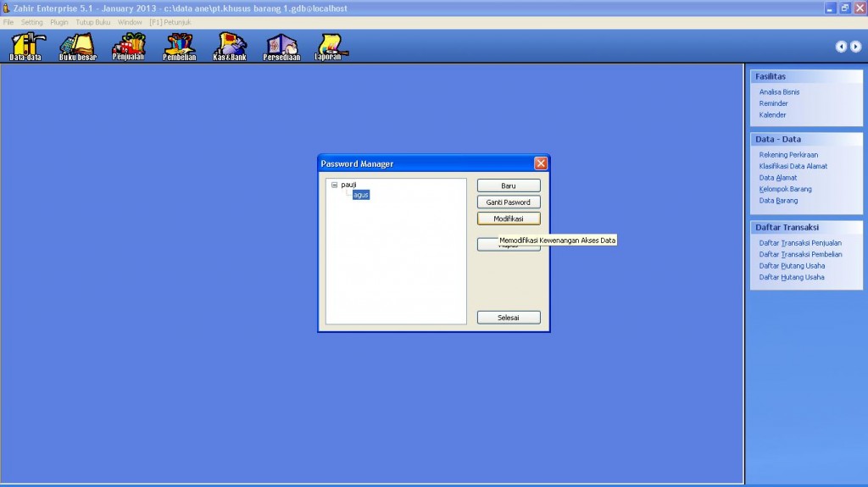This screenshot has height=487, width=868.
Task: Click the right navigation arrow icon
Action: point(855,47)
